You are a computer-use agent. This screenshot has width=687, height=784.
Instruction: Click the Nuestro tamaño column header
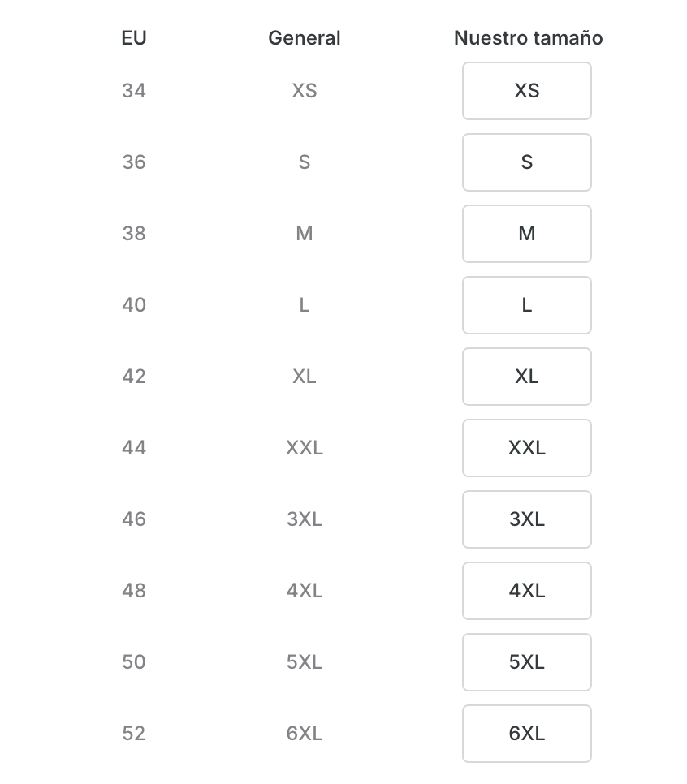[528, 38]
